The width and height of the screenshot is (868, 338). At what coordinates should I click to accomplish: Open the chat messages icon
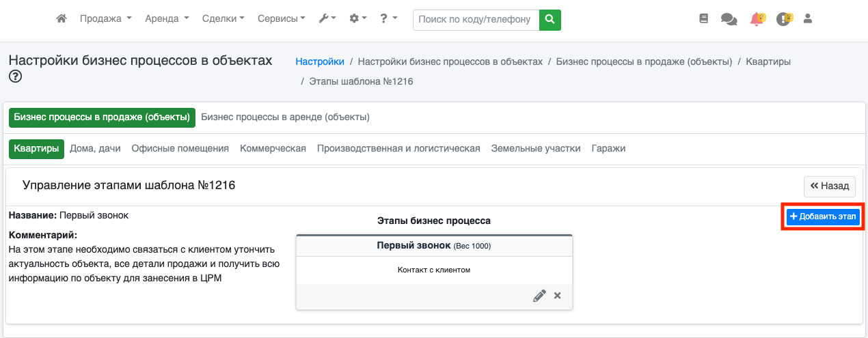[x=729, y=20]
